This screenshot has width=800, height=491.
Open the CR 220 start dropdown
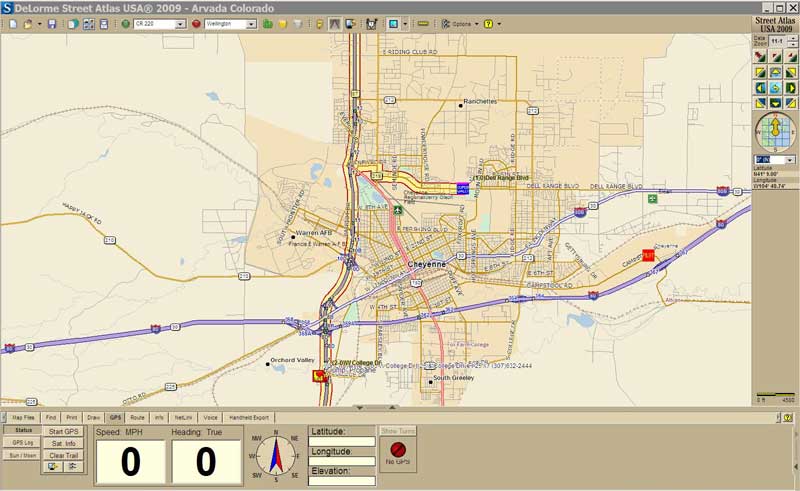(x=181, y=23)
